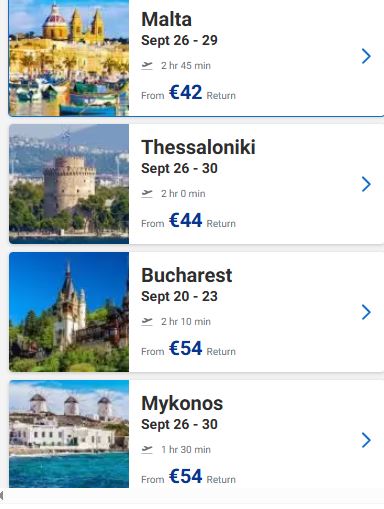Click plane icon beside 1 hr 30 min
Viewport: 384px width, 509px height.
147,450
